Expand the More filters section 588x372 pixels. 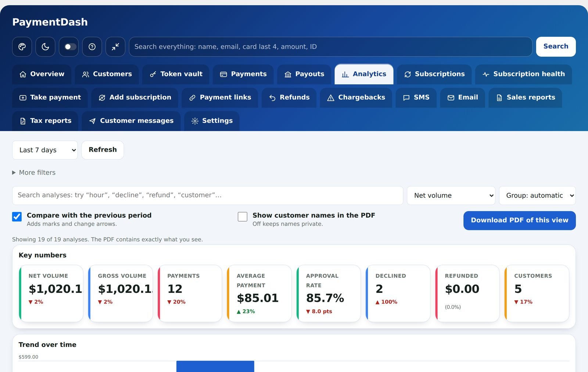point(34,173)
